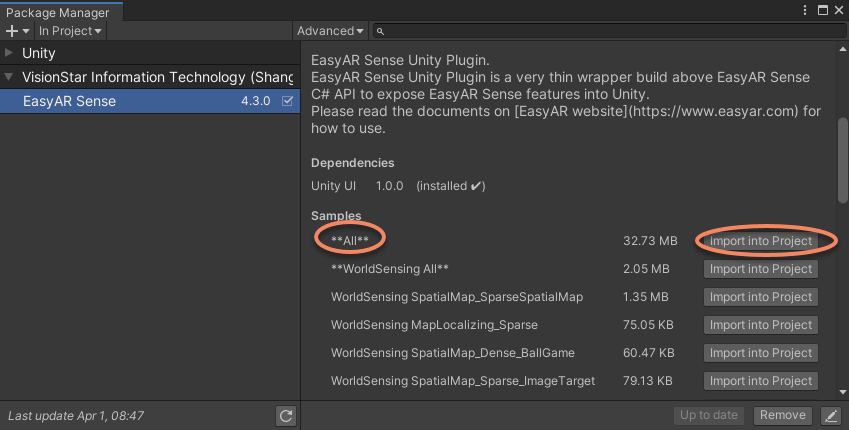Click the WorldSensing MapLocalizing_Sparse sample name
This screenshot has height=430, width=849.
pyautogui.click(x=434, y=325)
